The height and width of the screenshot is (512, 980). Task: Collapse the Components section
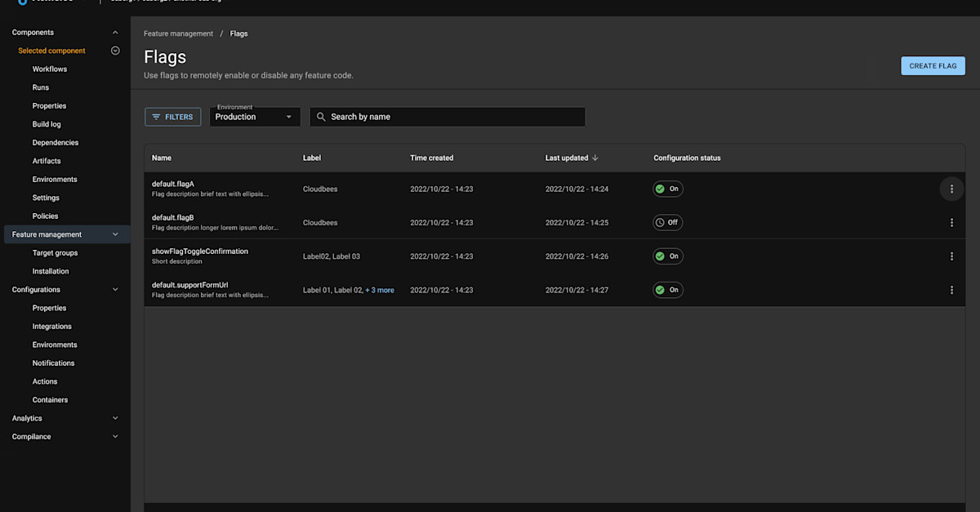click(x=115, y=33)
